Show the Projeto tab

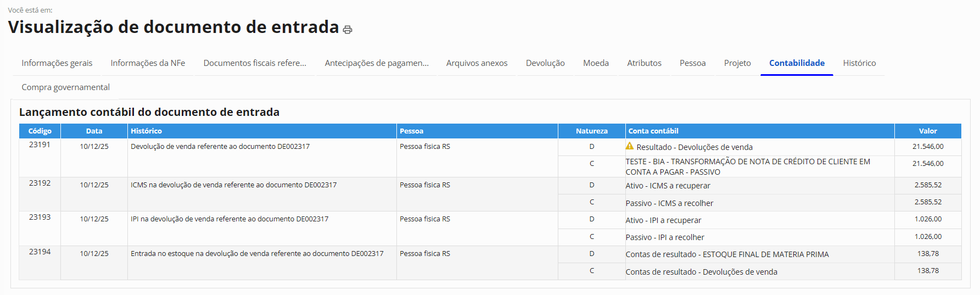tap(737, 63)
